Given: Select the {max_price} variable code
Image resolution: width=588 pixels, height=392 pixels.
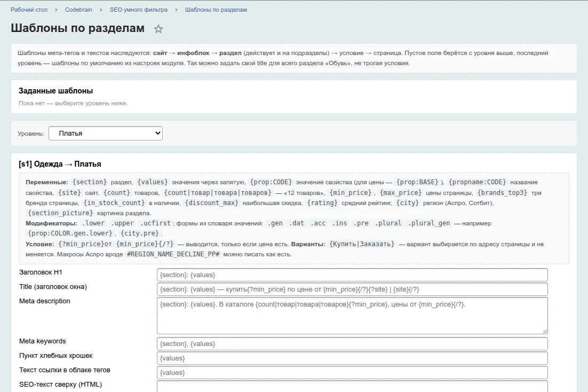Looking at the screenshot, I should [x=401, y=193].
